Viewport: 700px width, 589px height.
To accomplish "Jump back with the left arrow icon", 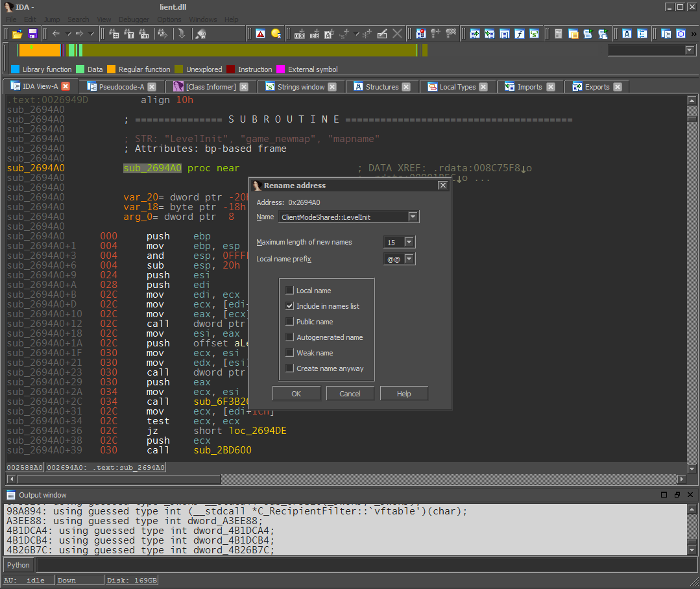I will 56,34.
